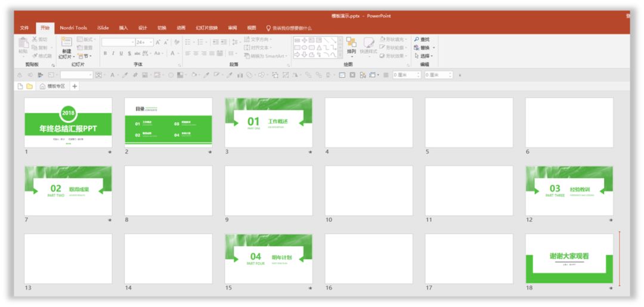
Task: Toggle strikethrough (abc) formatting
Action: (x=137, y=54)
